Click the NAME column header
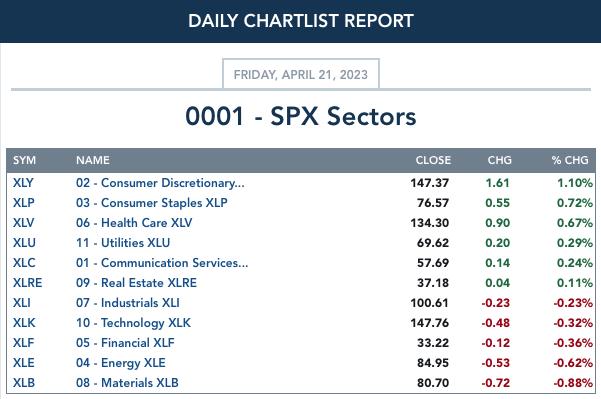The image size is (601, 399). coord(93,160)
